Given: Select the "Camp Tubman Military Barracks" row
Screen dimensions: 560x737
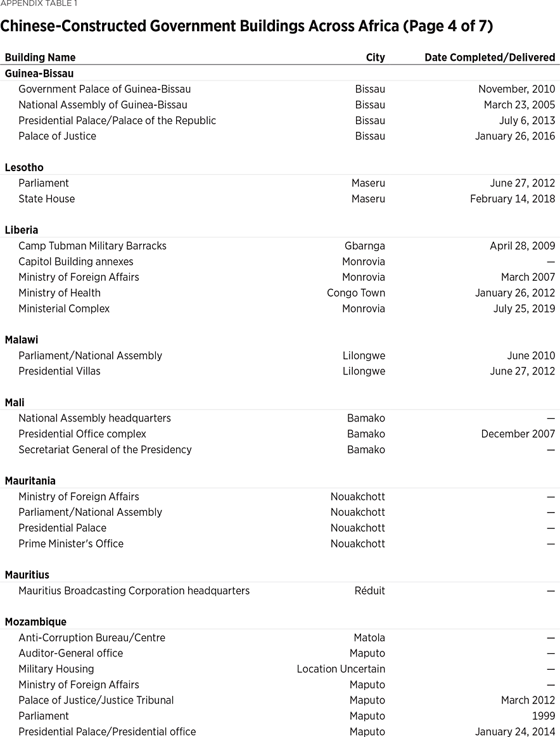Looking at the screenshot, I should click(92, 246).
